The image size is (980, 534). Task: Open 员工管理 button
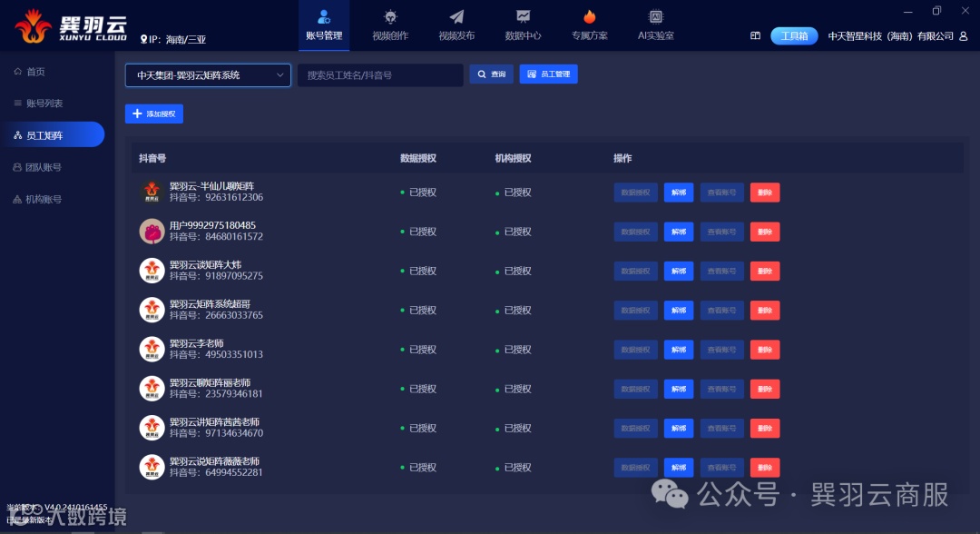(548, 74)
